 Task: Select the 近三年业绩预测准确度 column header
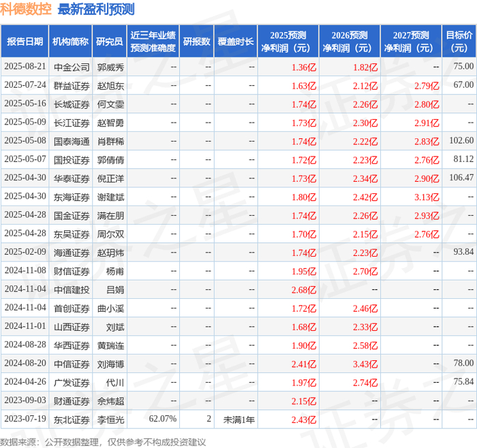[153, 42]
